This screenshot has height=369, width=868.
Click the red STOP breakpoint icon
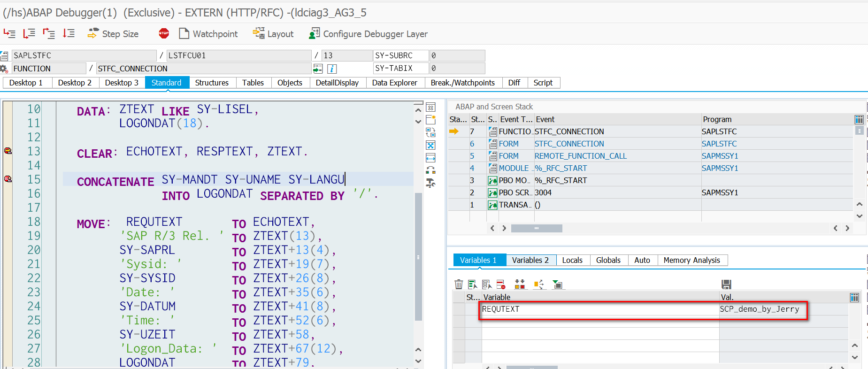(x=164, y=33)
